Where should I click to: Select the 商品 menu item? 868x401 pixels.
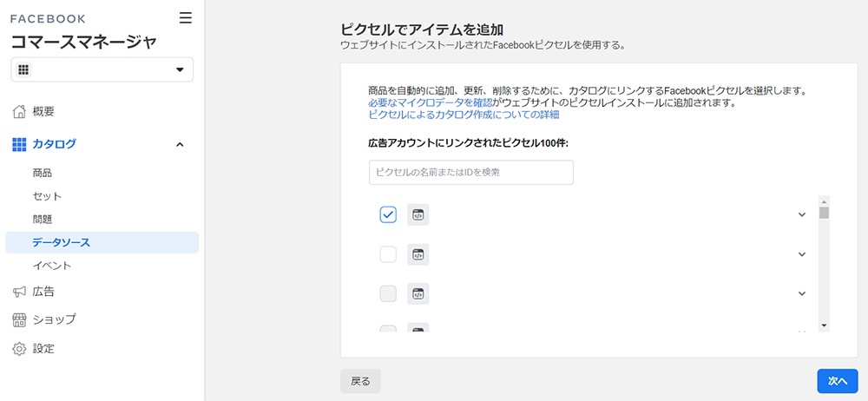point(42,174)
